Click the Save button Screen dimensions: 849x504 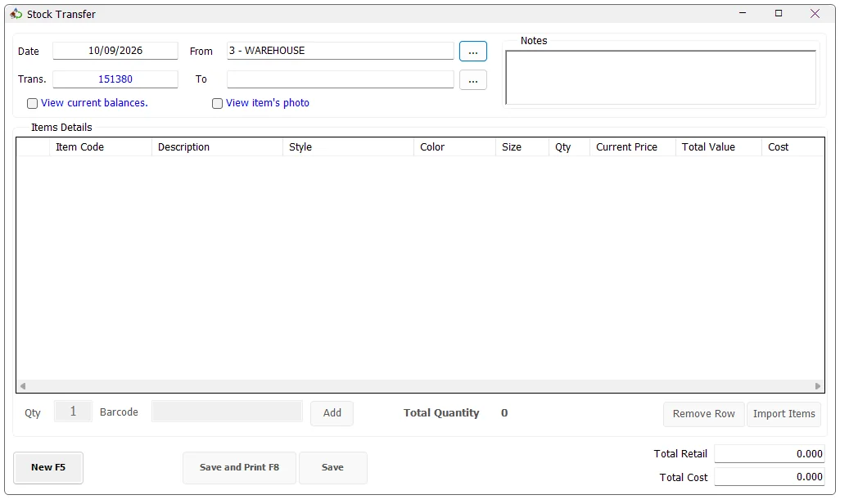tap(333, 468)
